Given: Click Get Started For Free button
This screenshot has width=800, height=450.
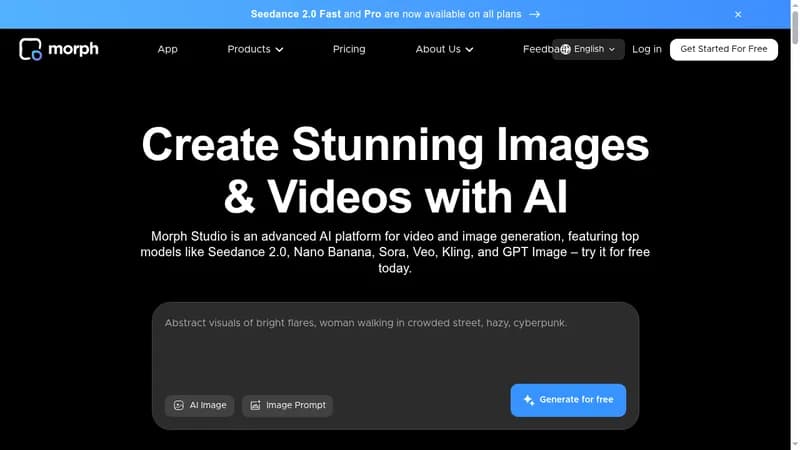Looking at the screenshot, I should pos(723,49).
